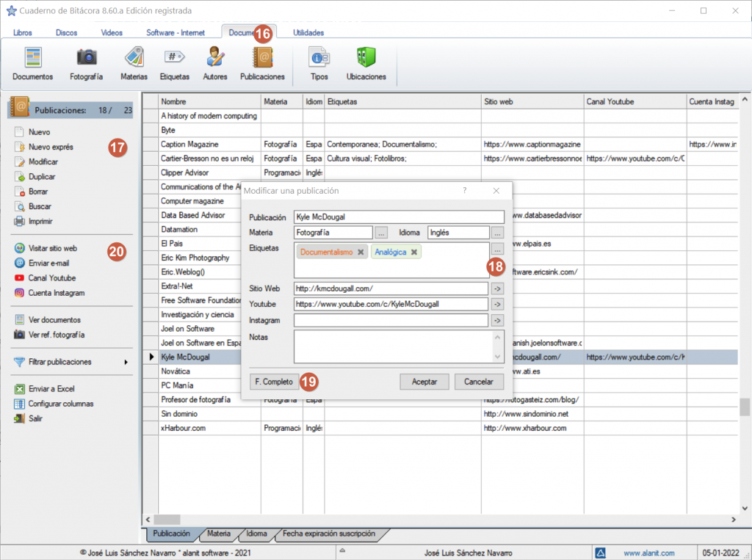Open Materia picker ellipsis button
The height and width of the screenshot is (560, 752).
pos(381,233)
